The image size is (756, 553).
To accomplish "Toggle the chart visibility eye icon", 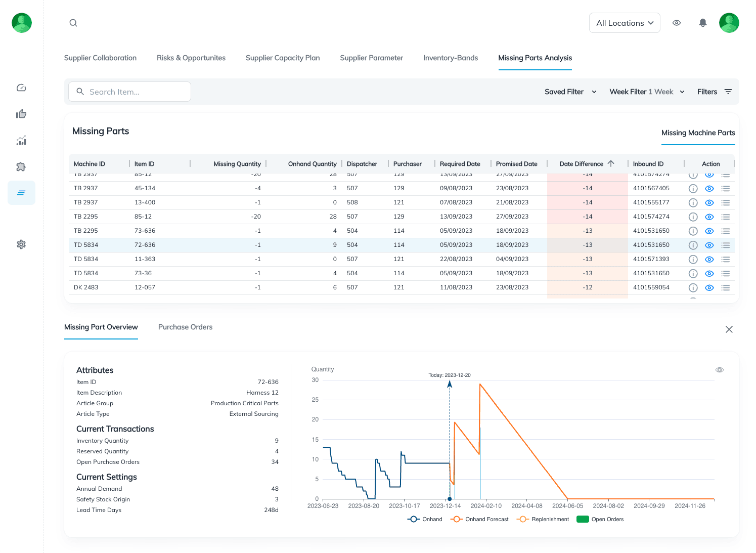I will pos(719,370).
